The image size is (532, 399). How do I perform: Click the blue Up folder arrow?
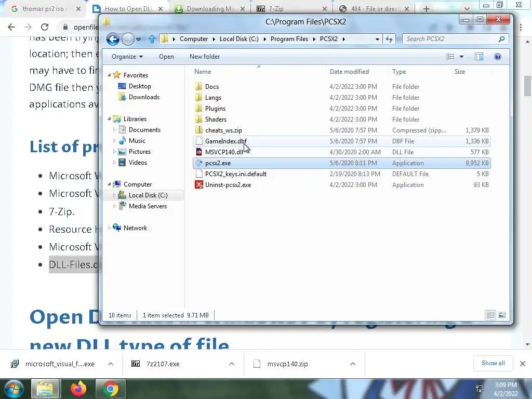(152, 39)
